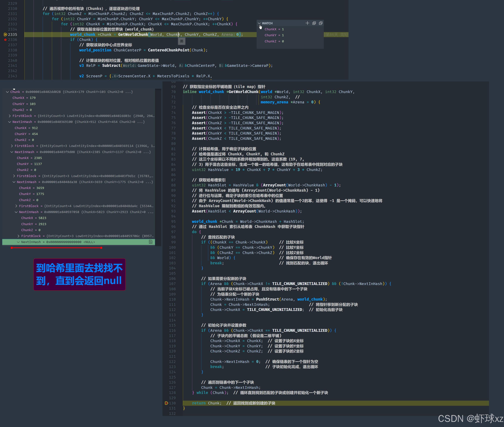Select variable ChunkY = 2923
This screenshot has width=504, height=427.
pos(34,224)
